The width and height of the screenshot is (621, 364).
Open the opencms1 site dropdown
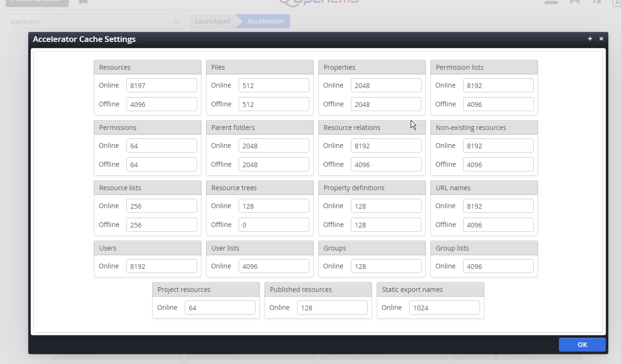click(x=177, y=21)
